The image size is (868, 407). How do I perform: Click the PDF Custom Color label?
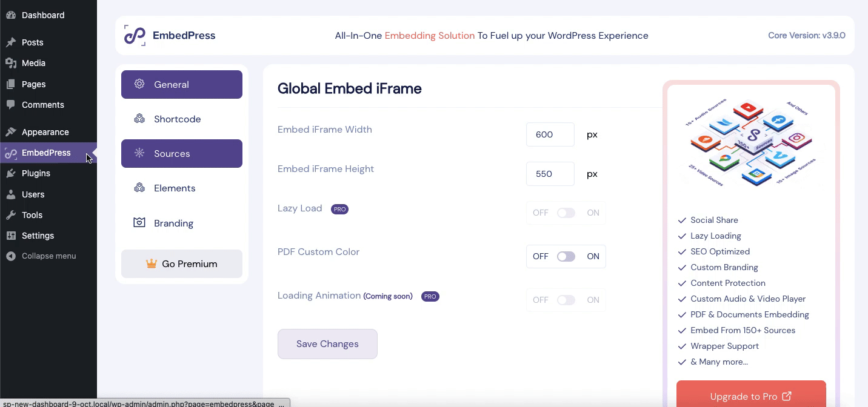pos(318,251)
